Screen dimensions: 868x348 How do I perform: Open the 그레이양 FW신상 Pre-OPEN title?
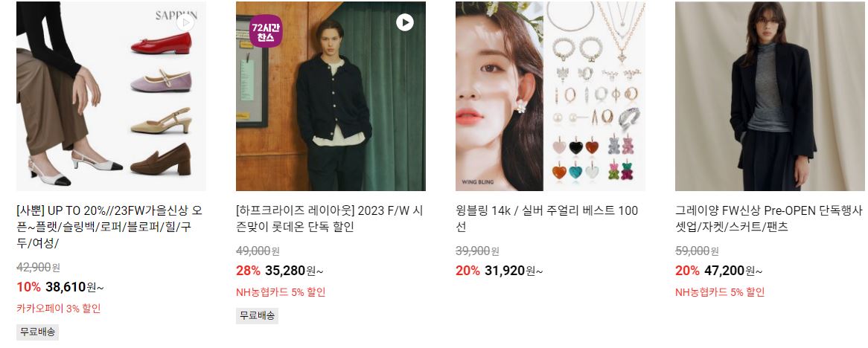tap(769, 219)
